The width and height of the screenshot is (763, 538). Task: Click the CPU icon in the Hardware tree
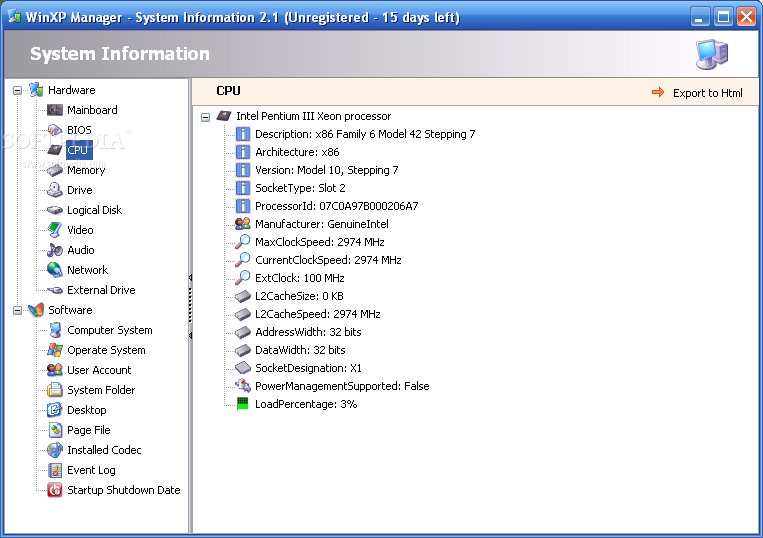(54, 150)
